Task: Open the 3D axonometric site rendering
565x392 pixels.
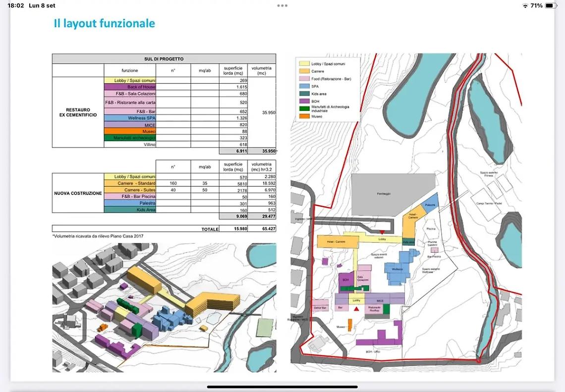Action: click(x=164, y=307)
